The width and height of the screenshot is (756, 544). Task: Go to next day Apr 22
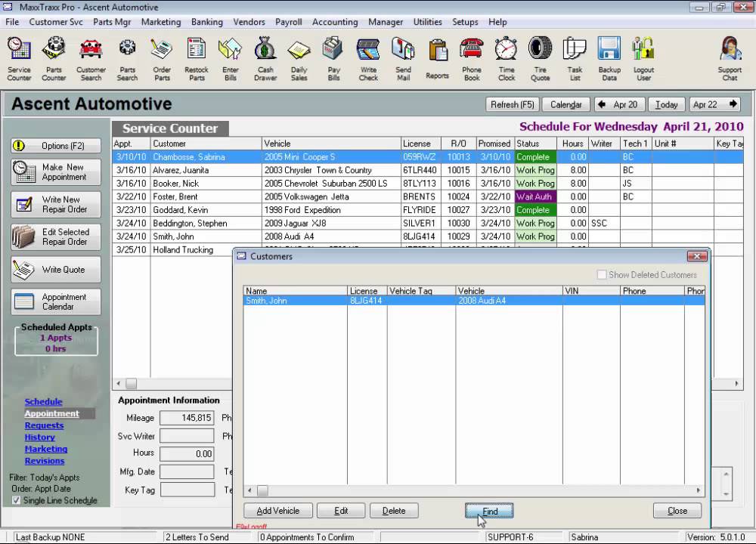[714, 104]
